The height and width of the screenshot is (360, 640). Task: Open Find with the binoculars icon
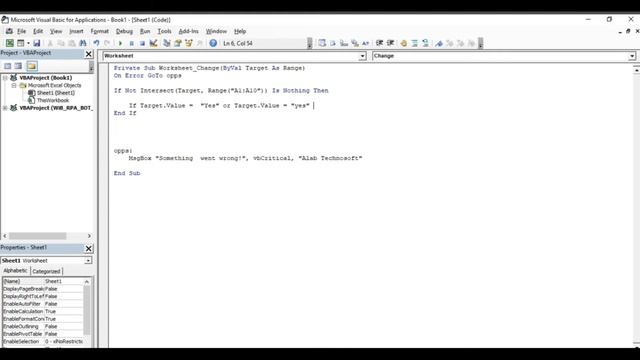tap(83, 43)
